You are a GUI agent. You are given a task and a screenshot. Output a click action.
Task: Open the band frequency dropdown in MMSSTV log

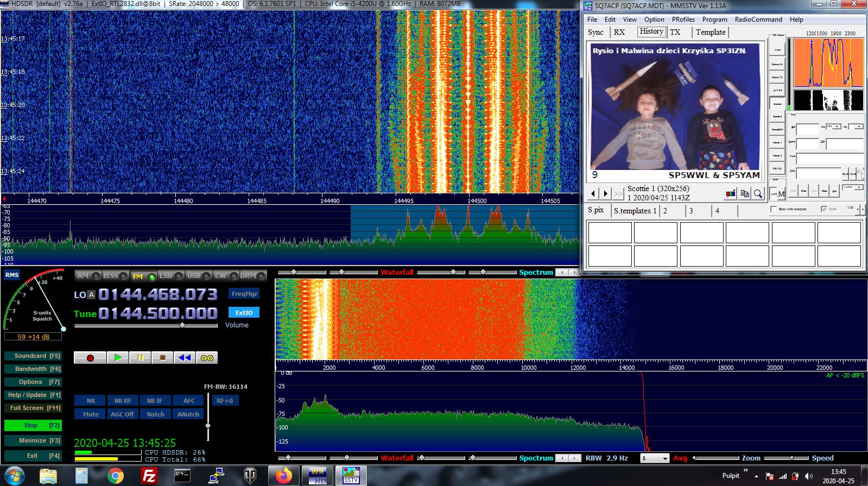859,187
